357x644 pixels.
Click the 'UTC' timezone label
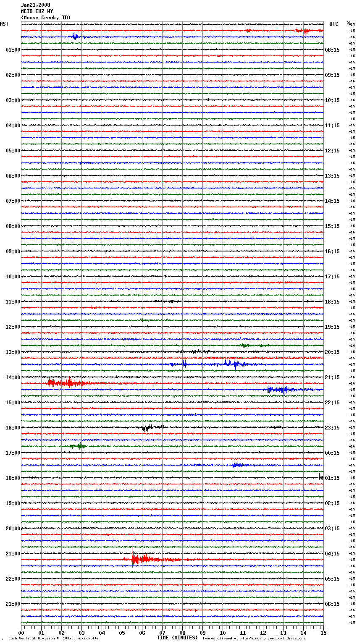coord(333,24)
